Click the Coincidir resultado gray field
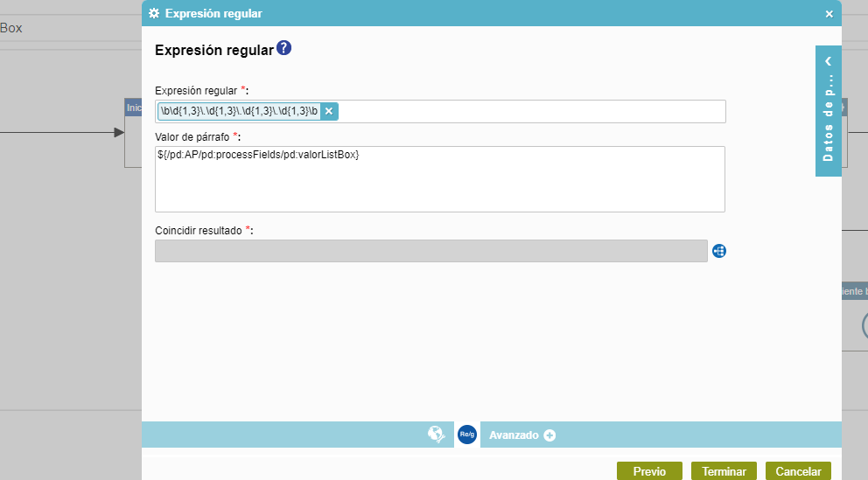 click(430, 251)
